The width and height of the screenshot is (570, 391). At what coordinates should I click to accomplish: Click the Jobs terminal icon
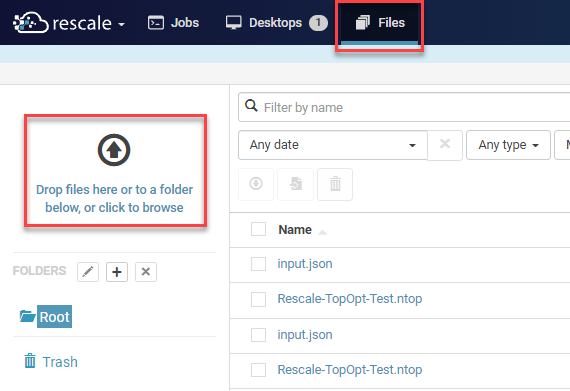(156, 23)
